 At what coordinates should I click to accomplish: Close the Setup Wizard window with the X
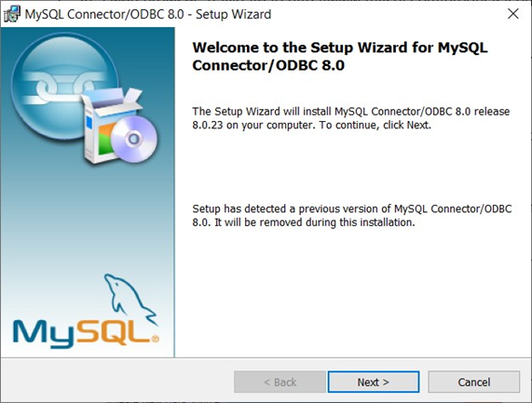pyautogui.click(x=513, y=14)
